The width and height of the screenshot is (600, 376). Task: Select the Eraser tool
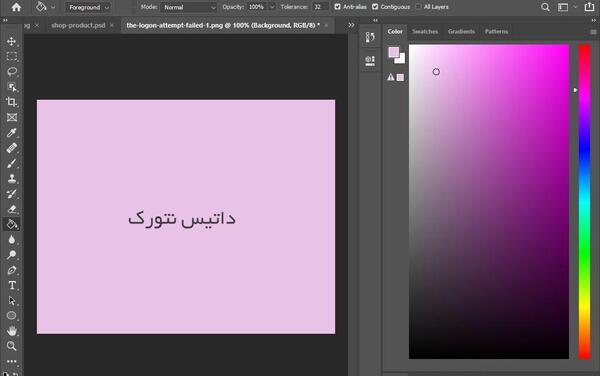(x=11, y=209)
